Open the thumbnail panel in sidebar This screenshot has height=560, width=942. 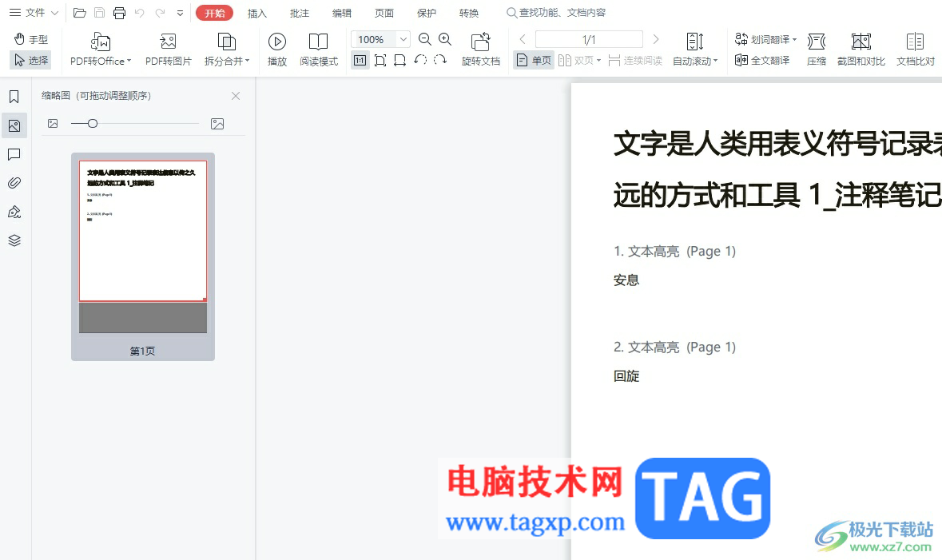point(14,125)
